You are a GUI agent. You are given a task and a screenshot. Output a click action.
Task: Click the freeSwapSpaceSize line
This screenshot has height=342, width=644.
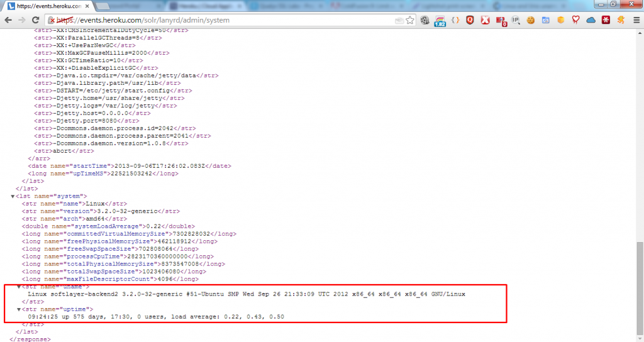110,249
